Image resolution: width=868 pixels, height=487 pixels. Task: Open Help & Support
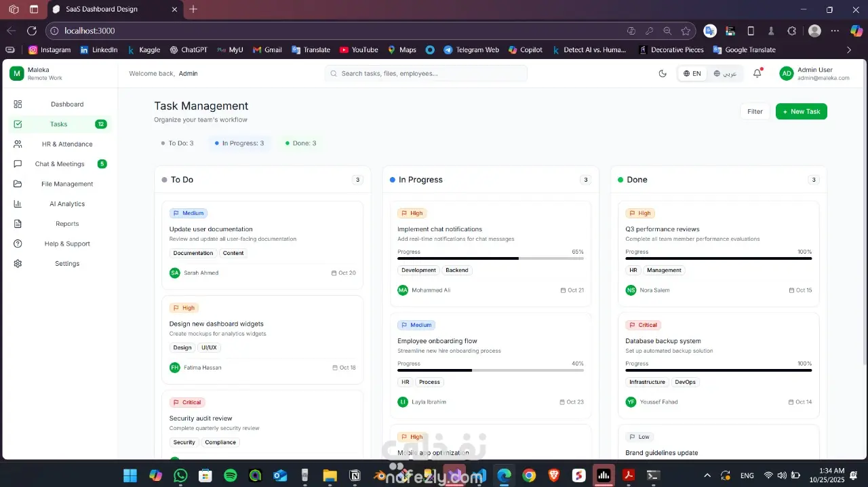(x=59, y=243)
